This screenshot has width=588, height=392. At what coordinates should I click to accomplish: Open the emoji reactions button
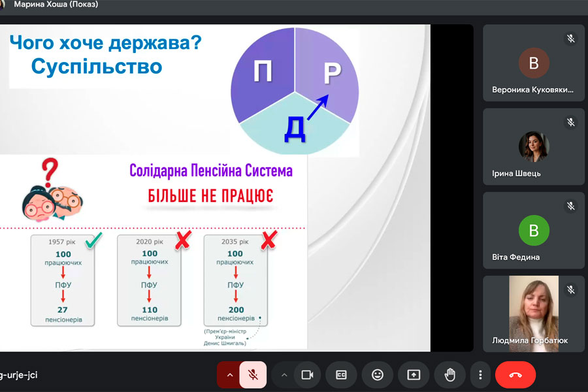point(377,375)
